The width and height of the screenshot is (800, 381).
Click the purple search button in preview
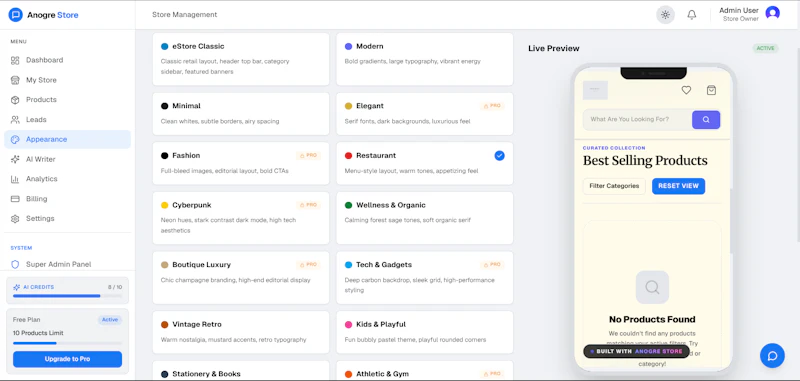click(706, 120)
